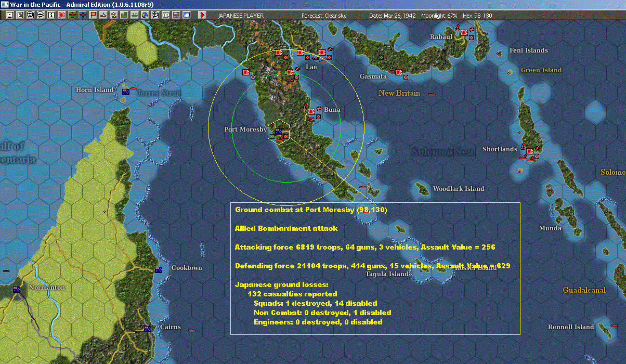The width and height of the screenshot is (626, 364).
Task: Click the 'Rennell Island' map label
Action: coord(571,327)
